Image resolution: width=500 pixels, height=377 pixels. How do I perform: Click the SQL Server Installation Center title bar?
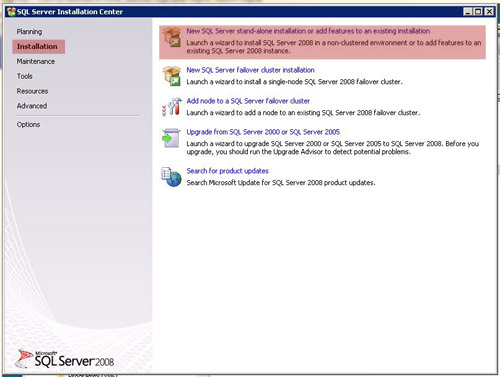pos(250,12)
